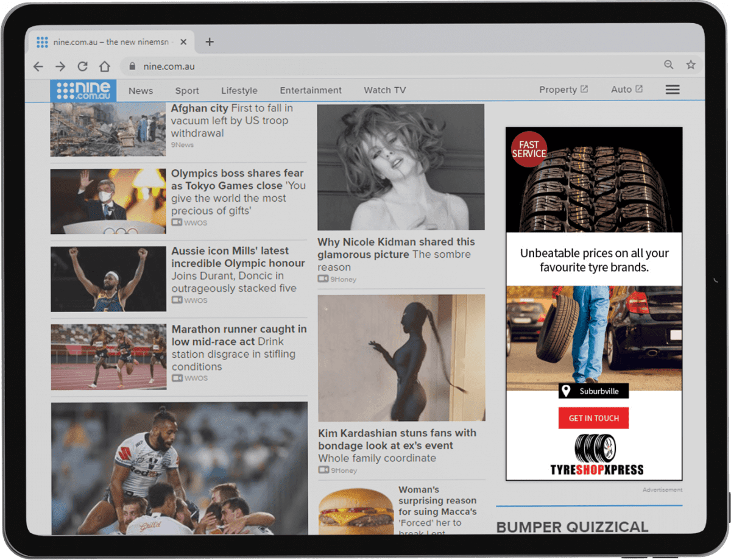Open the hamburger menu on site header
This screenshot has width=731, height=560.
point(672,90)
